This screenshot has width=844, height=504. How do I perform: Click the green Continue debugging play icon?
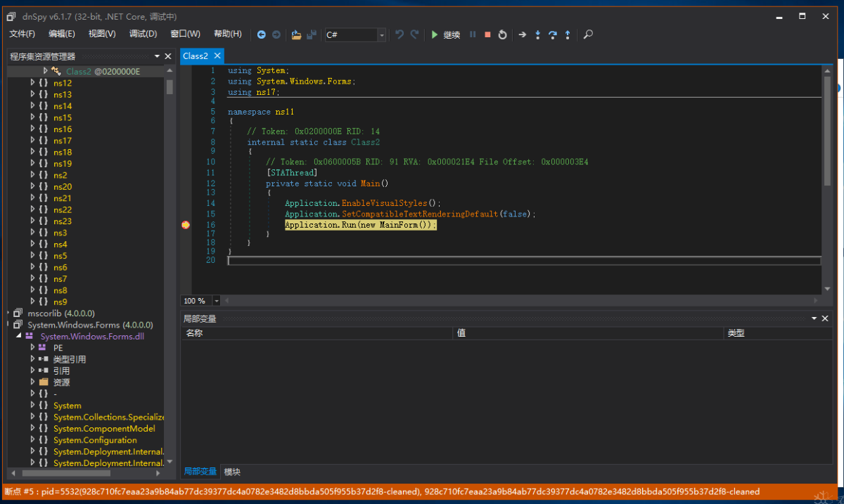[435, 34]
